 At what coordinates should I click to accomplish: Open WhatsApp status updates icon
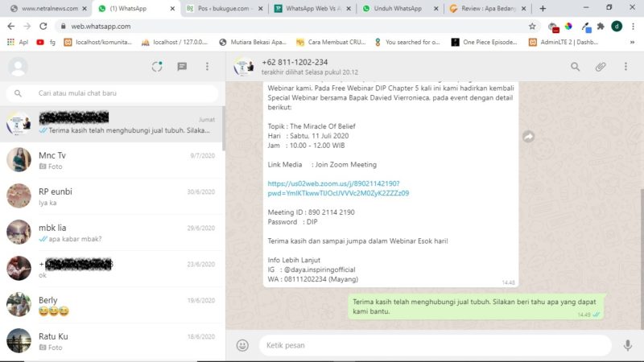pos(157,67)
